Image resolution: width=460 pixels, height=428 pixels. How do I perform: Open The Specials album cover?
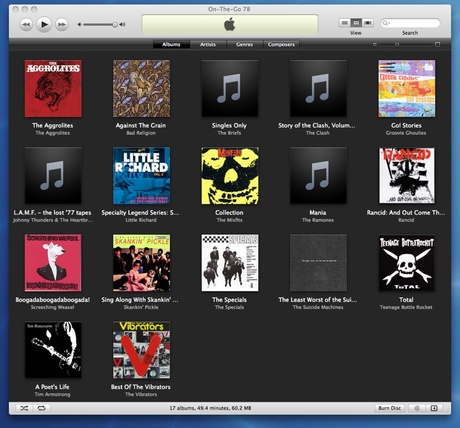[x=230, y=263]
